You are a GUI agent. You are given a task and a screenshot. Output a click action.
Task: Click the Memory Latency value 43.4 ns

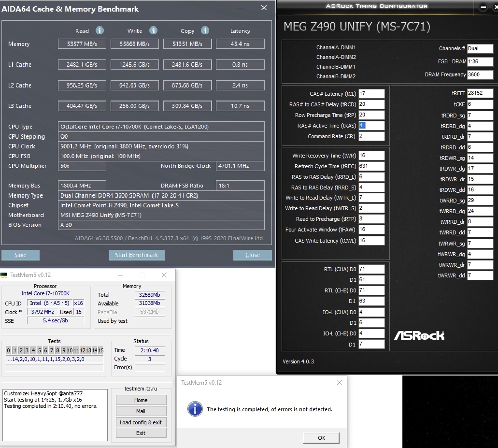tap(240, 44)
